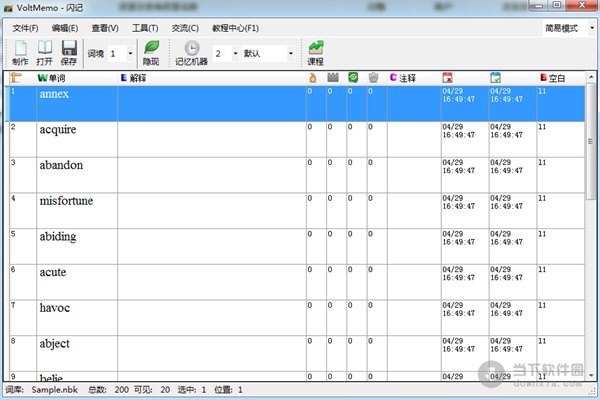Screen dimensions: 600x400
Task: Click the blue calendar checkmark column header
Action: [x=495, y=78]
